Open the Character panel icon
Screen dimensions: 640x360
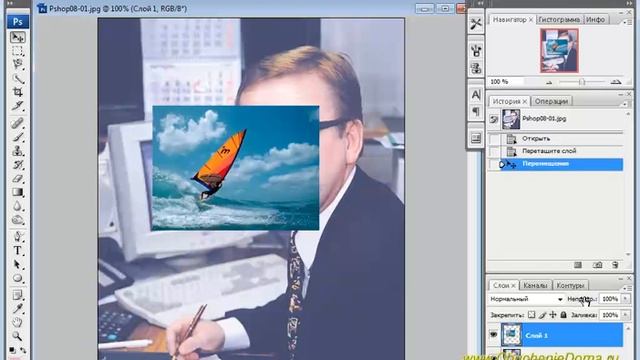476,95
